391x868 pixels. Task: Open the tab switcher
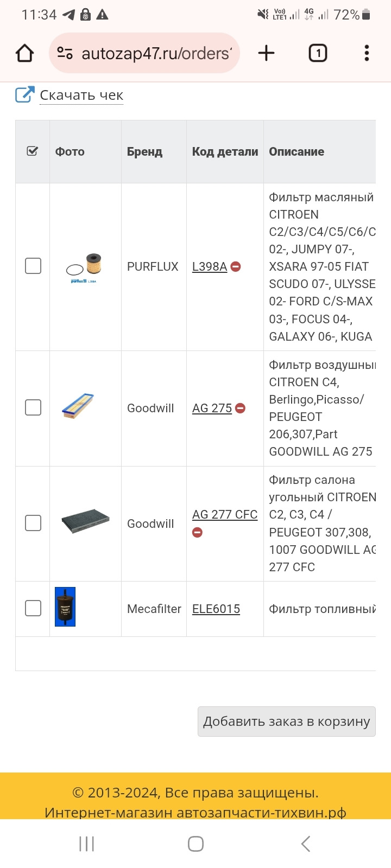click(318, 53)
